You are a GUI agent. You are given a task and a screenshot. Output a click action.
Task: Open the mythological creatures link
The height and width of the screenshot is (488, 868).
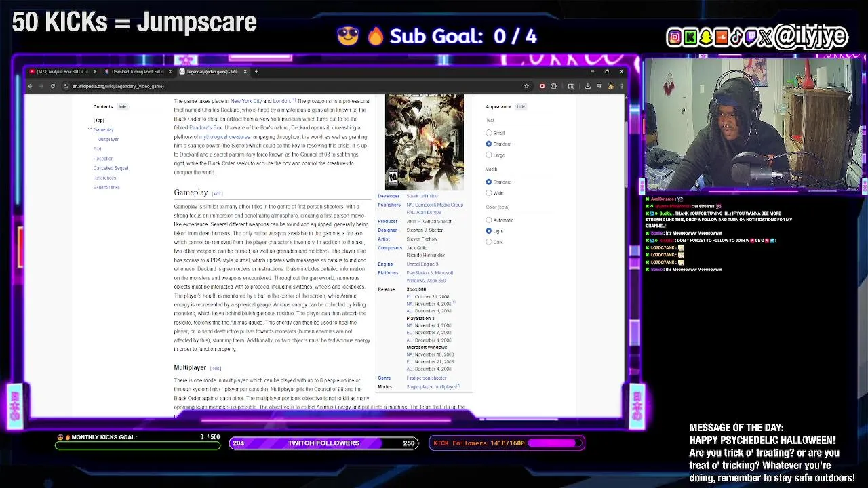[x=224, y=136]
